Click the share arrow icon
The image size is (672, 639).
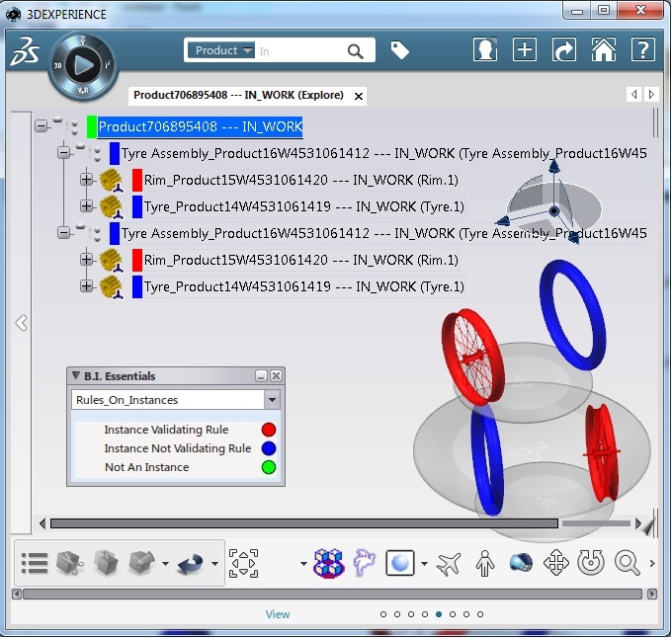point(563,49)
